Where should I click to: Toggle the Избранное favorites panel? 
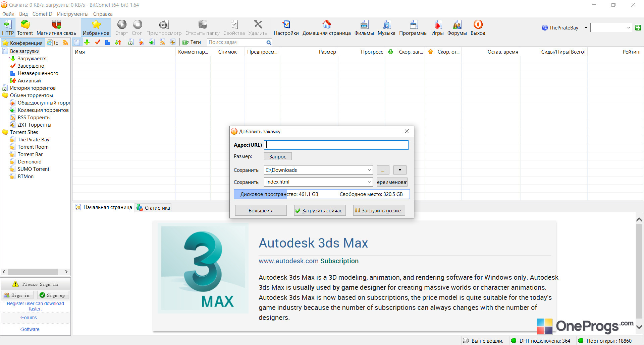[96, 27]
